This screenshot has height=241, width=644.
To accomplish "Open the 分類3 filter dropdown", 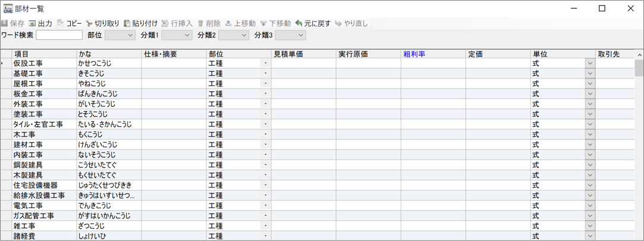I will tap(290, 35).
